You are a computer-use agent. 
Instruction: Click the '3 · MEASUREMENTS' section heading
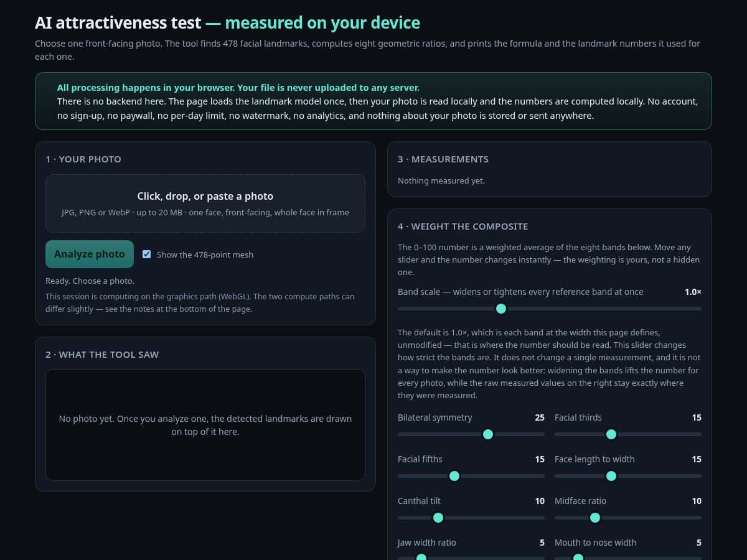[x=443, y=159]
